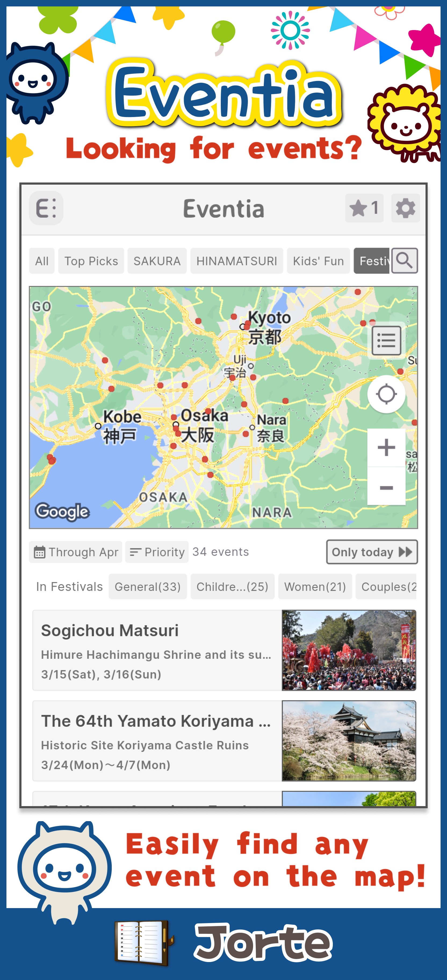This screenshot has height=980, width=447.
Task: Open settings gear icon
Action: click(405, 208)
